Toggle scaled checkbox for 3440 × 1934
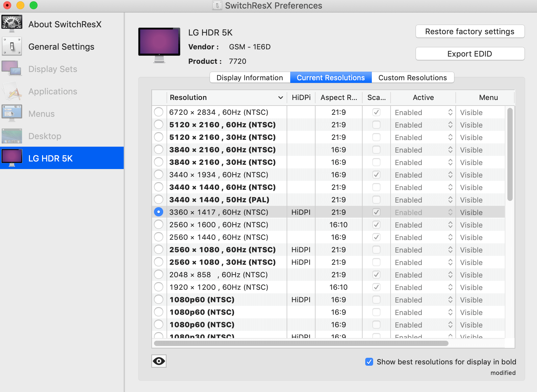The height and width of the screenshot is (392, 537). (x=376, y=175)
